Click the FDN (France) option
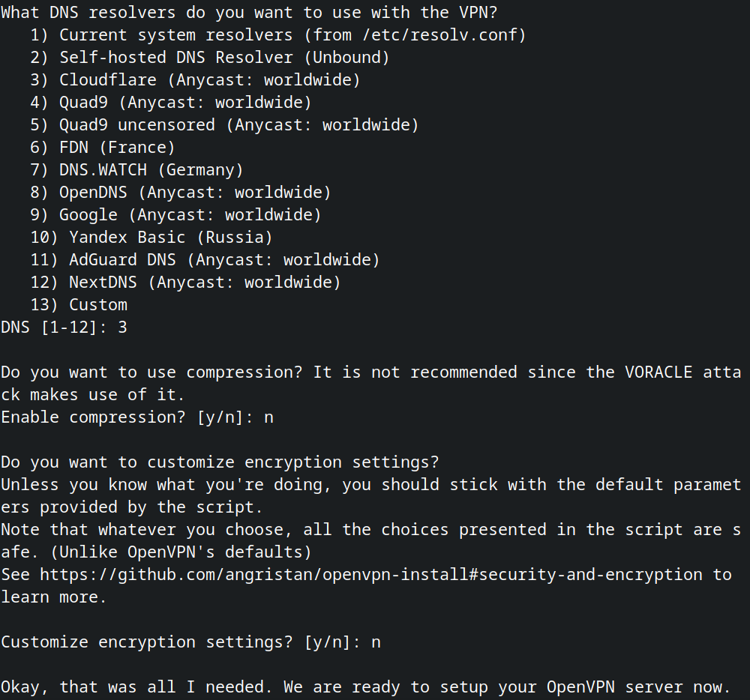Viewport: 750px width, 700px height. (117, 147)
